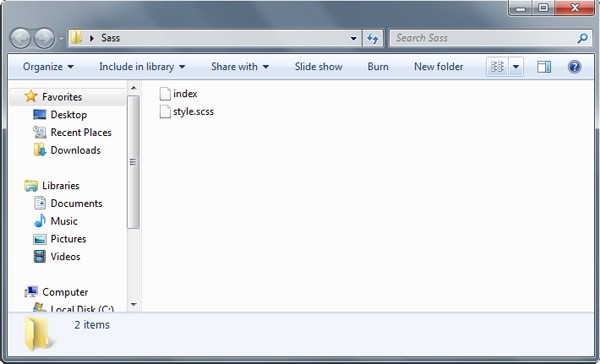Click in the Search Sass field
The image size is (600, 364).
tap(484, 38)
